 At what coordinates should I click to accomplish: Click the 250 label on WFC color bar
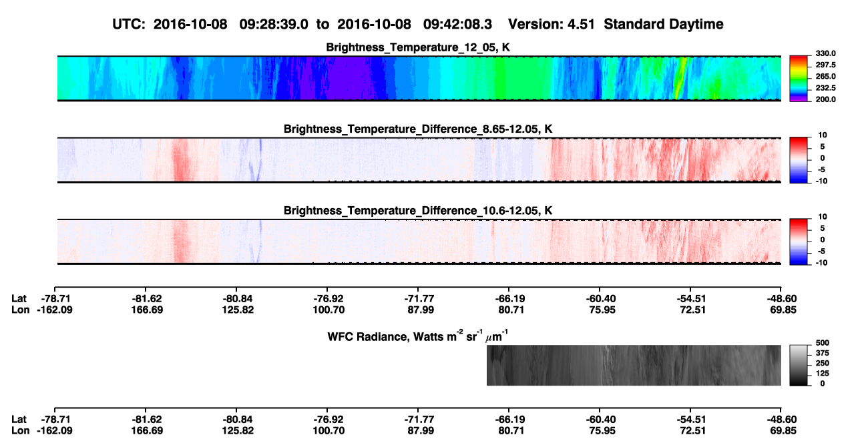pos(821,363)
